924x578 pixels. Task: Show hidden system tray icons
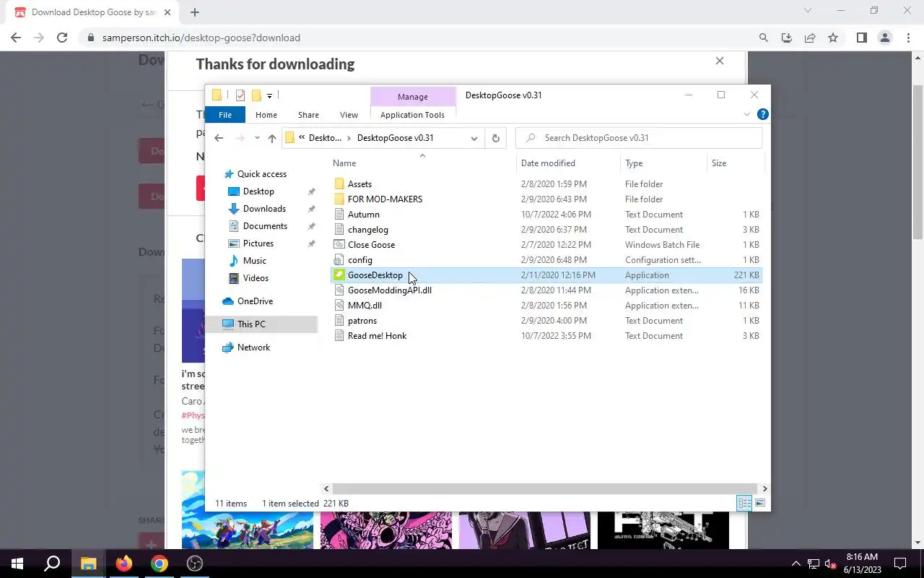point(796,564)
